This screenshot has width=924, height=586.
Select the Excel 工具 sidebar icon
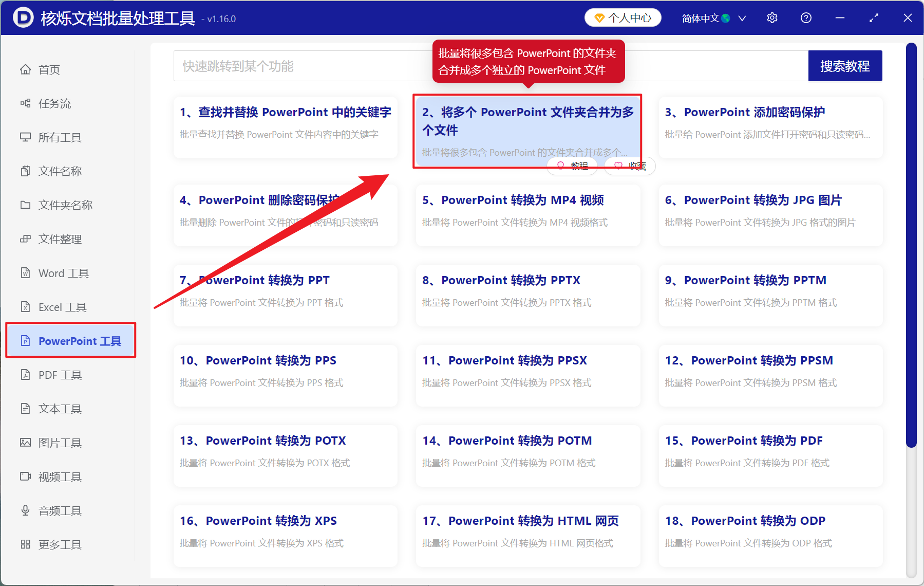tap(26, 307)
